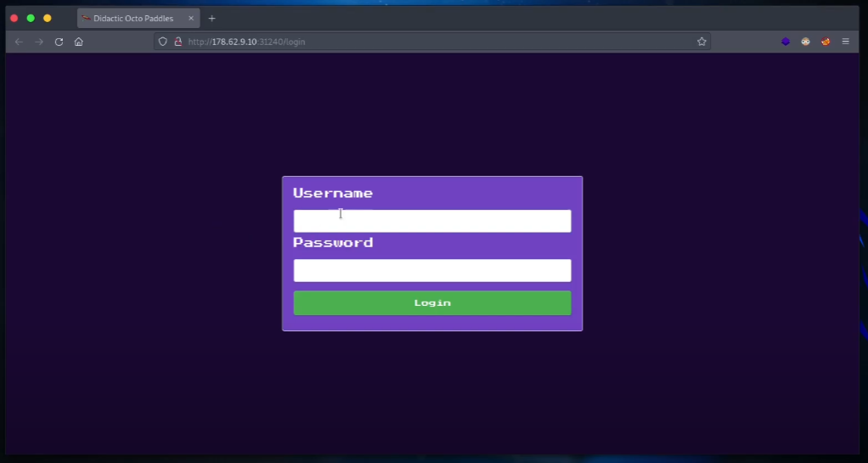The height and width of the screenshot is (463, 868).
Task: Reload the login page
Action: click(59, 42)
